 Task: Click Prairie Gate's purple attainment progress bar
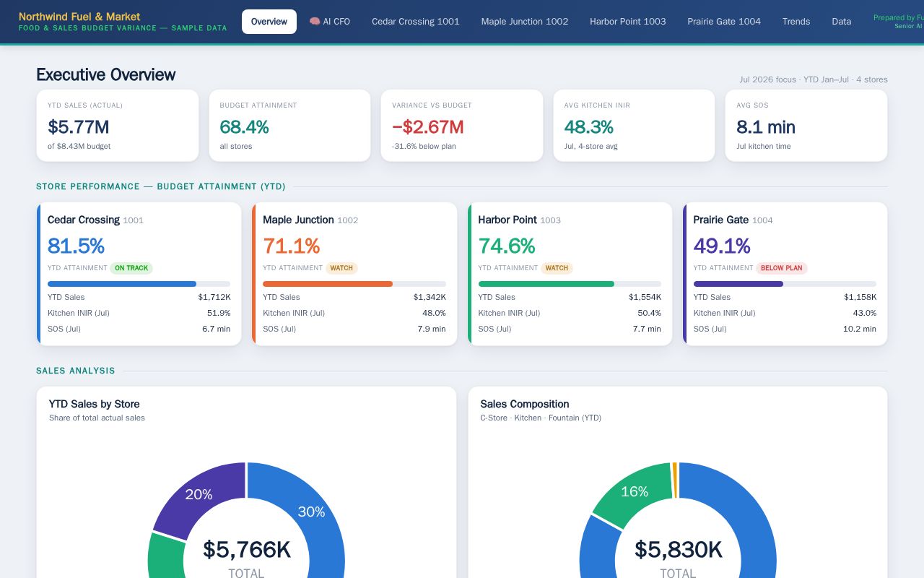[738, 284]
